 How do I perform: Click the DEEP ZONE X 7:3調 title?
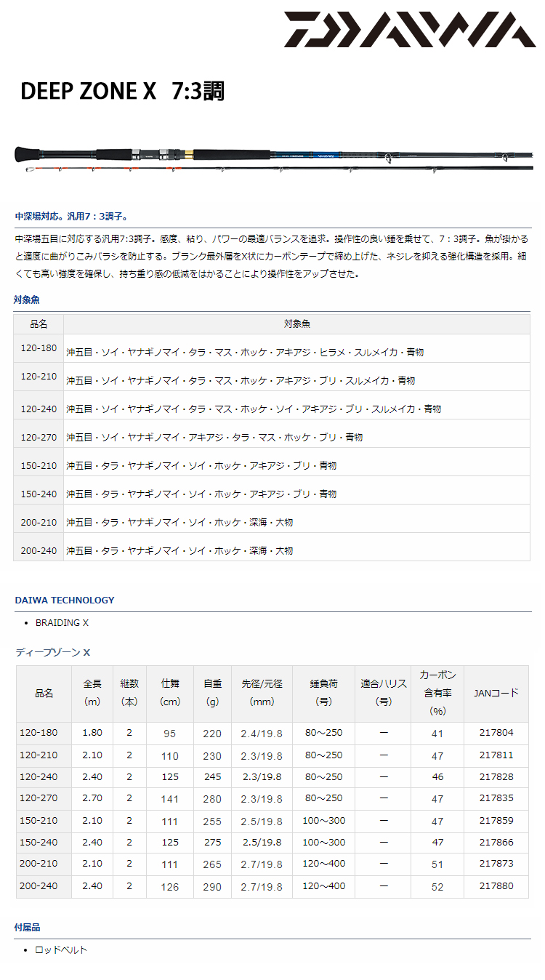tap(122, 91)
